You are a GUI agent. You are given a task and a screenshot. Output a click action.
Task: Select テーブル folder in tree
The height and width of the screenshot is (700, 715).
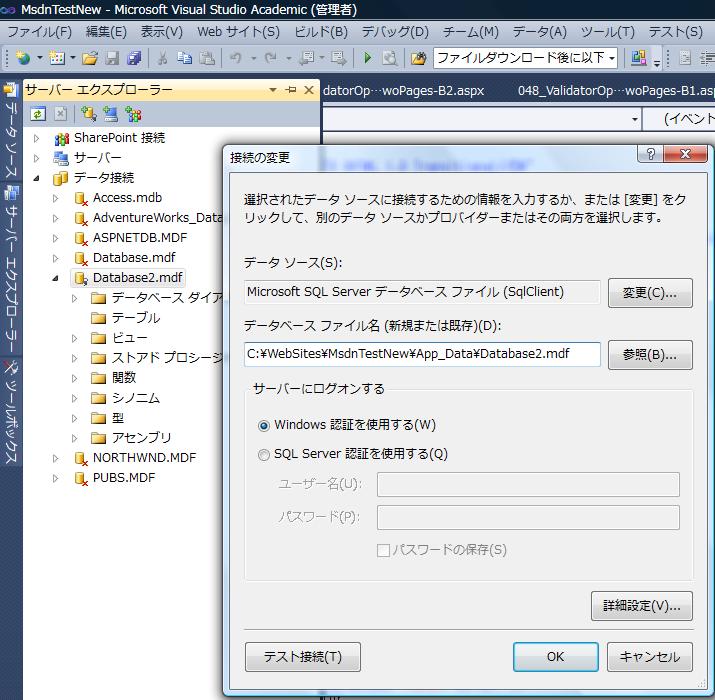coord(135,318)
